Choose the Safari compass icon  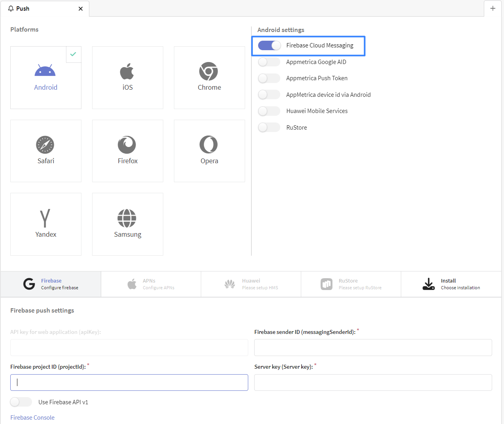tap(45, 145)
